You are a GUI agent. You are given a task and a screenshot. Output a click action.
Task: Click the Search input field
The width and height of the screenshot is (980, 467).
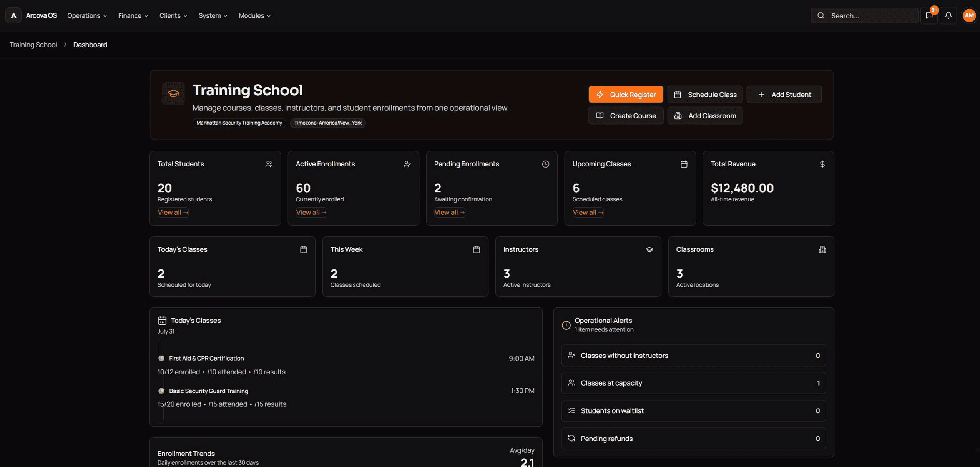(x=864, y=16)
